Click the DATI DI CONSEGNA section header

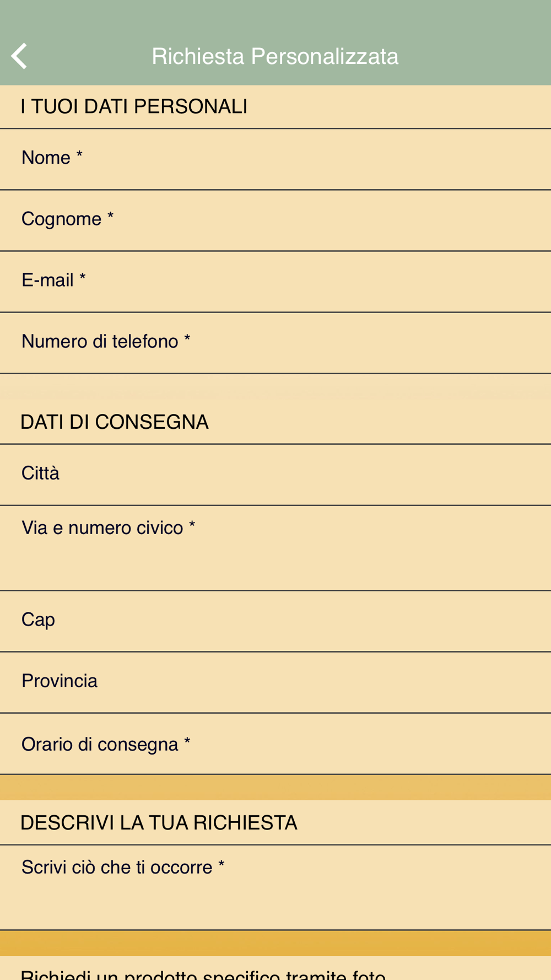click(115, 422)
